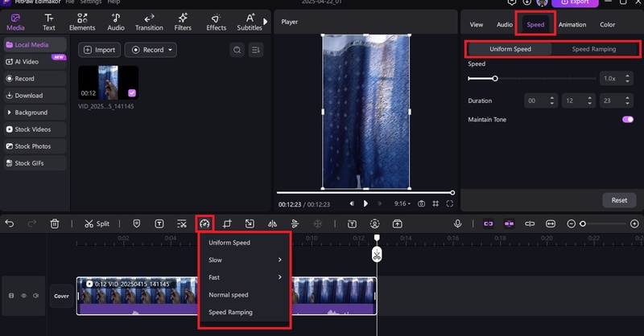This screenshot has width=644, height=336.
Task: Open the Effects panel
Action: [216, 23]
